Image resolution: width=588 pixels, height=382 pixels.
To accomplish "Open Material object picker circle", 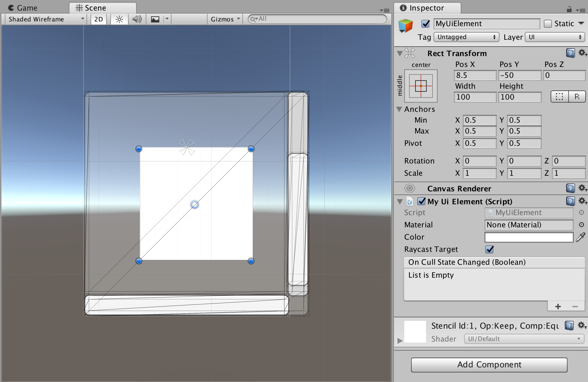I will [582, 225].
